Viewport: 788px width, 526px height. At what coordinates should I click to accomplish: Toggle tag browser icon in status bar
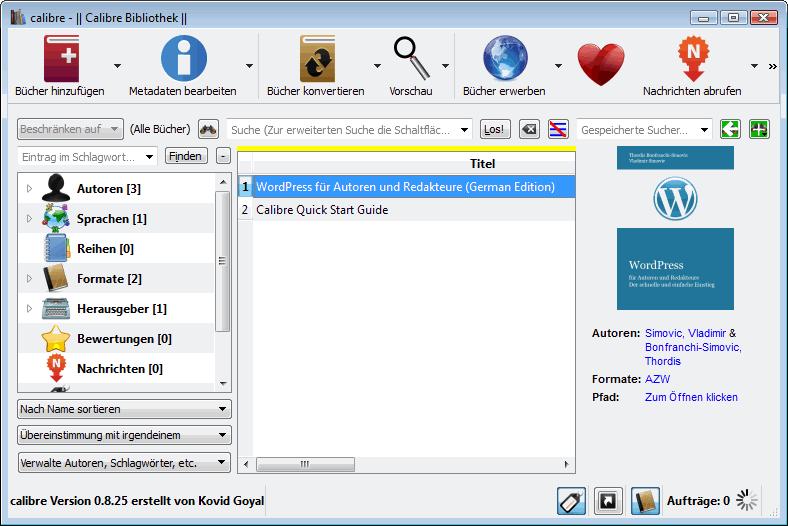coord(571,501)
